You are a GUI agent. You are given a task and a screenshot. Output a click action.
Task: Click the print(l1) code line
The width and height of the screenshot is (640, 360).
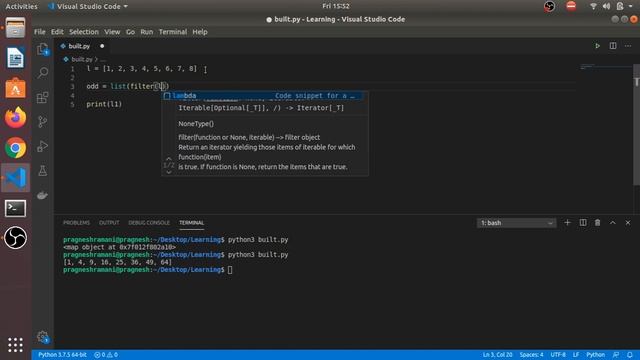(x=104, y=104)
